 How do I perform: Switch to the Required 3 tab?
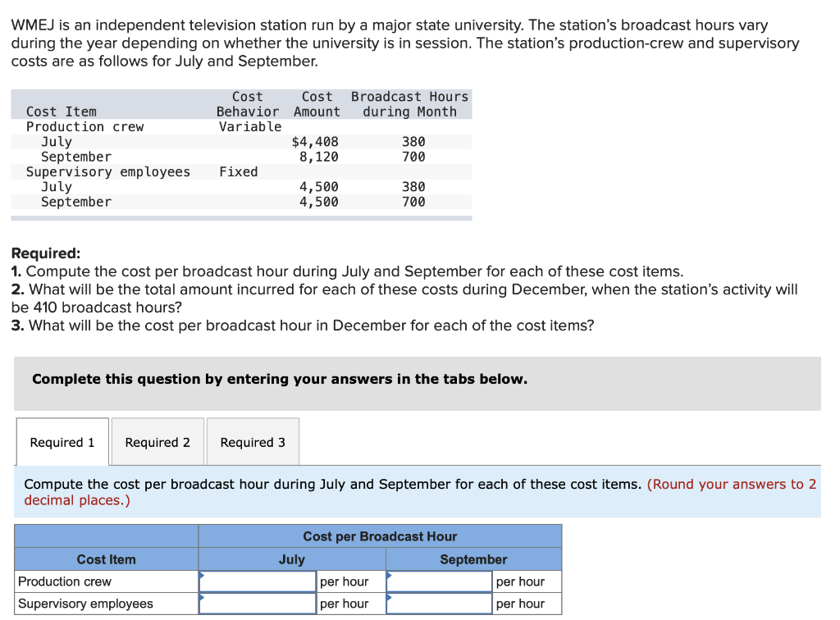pyautogui.click(x=253, y=441)
